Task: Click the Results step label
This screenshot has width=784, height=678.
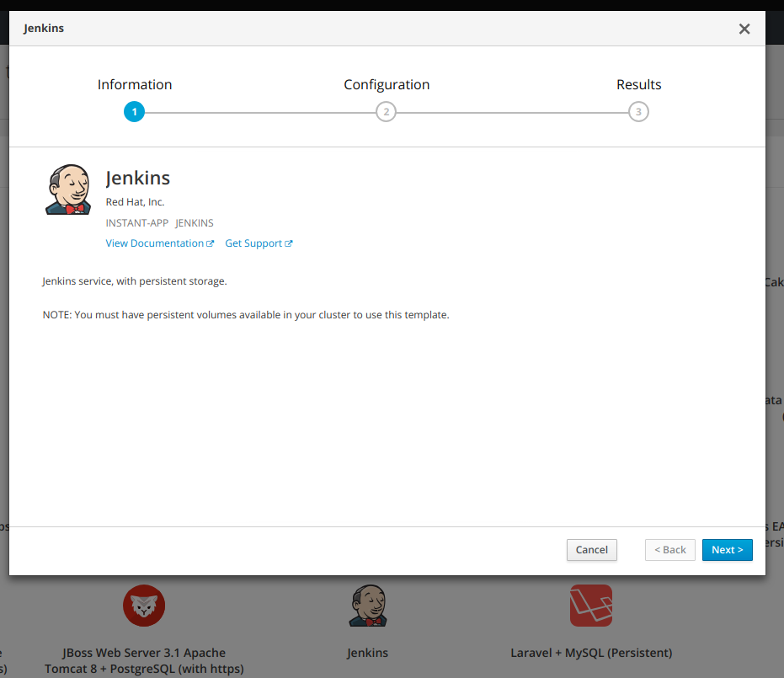Action: tap(638, 84)
